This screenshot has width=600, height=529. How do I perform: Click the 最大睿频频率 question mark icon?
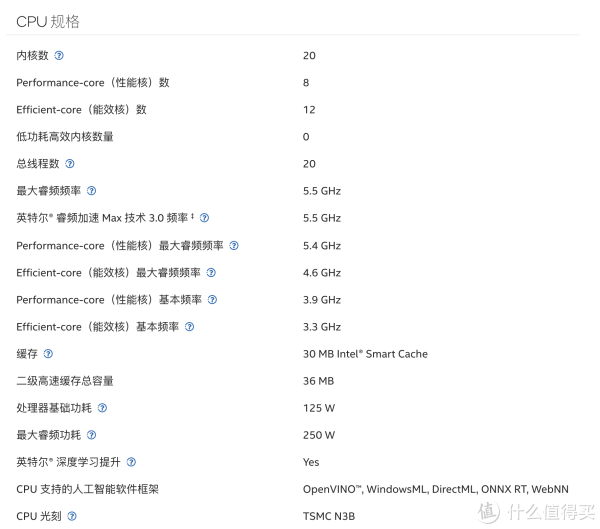(92, 191)
